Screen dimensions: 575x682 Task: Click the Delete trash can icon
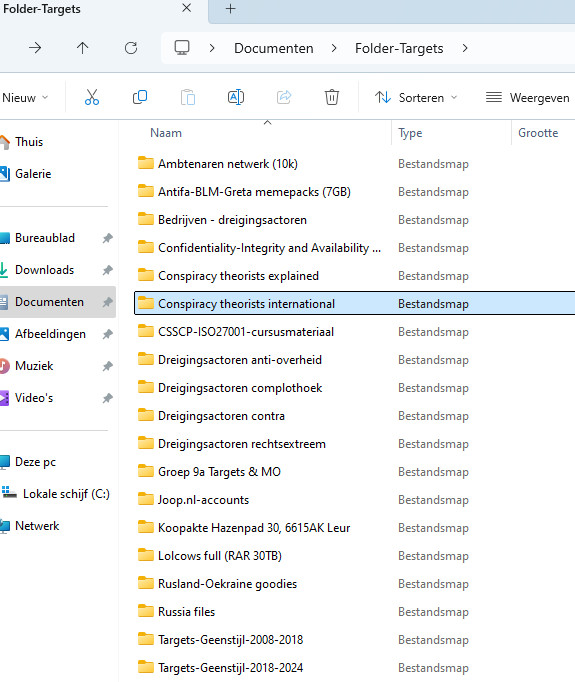[x=331, y=97]
